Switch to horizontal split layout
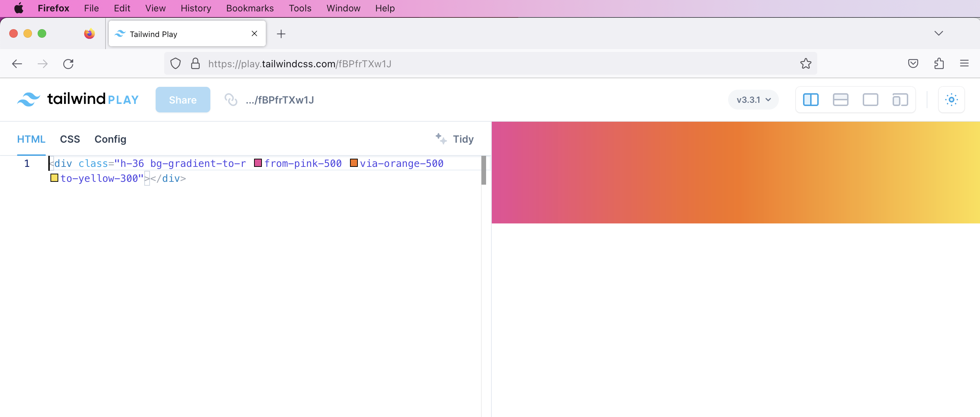The image size is (980, 417). [x=841, y=100]
